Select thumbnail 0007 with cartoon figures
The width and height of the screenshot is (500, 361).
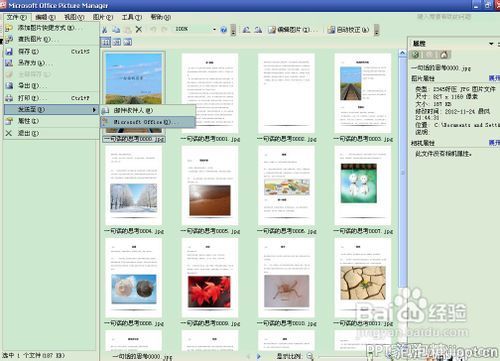coord(363,185)
